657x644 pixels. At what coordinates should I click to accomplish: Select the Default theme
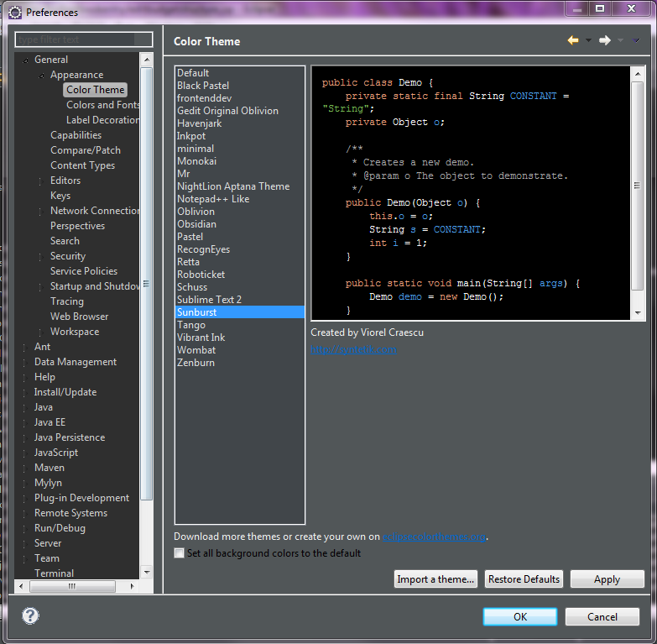(x=240, y=73)
